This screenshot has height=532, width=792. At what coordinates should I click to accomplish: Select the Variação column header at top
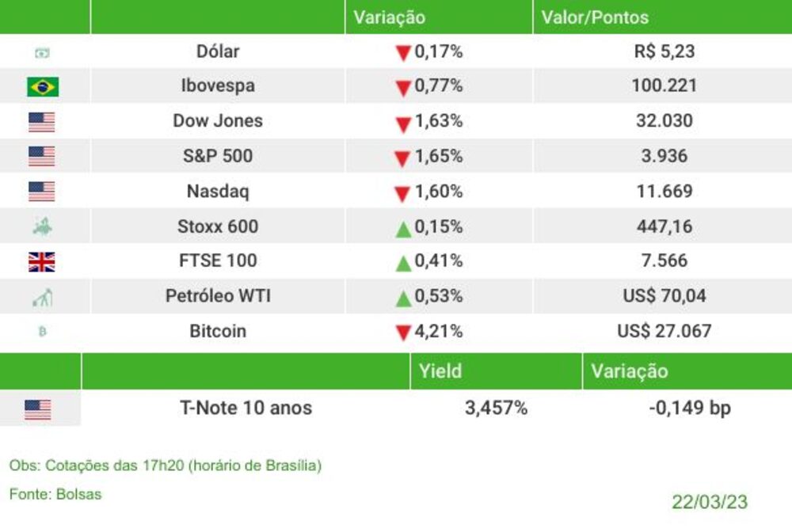point(389,17)
